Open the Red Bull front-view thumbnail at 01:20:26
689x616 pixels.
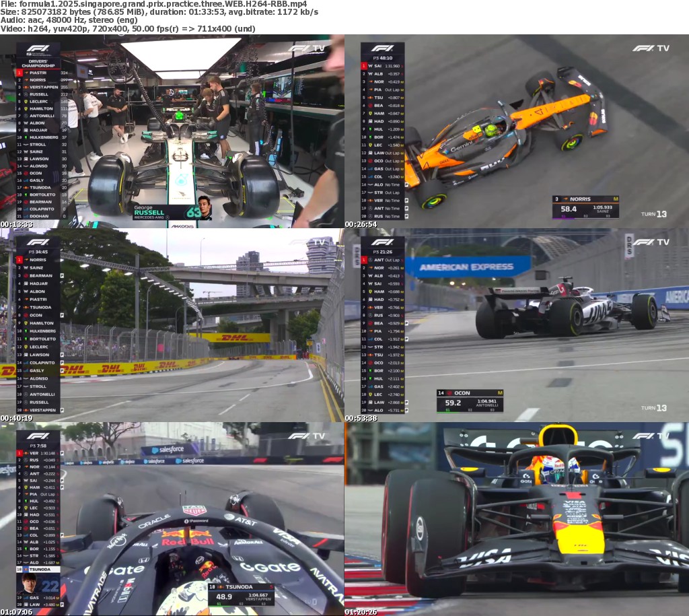coord(517,519)
